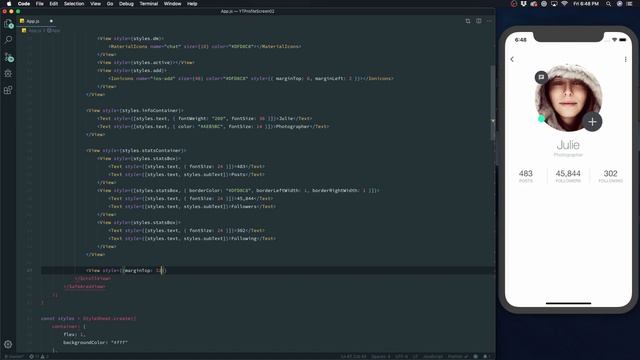The width and height of the screenshot is (640, 360).
Task: Click the editor vertical scrollbar thumb
Action: pyautogui.click(x=493, y=102)
